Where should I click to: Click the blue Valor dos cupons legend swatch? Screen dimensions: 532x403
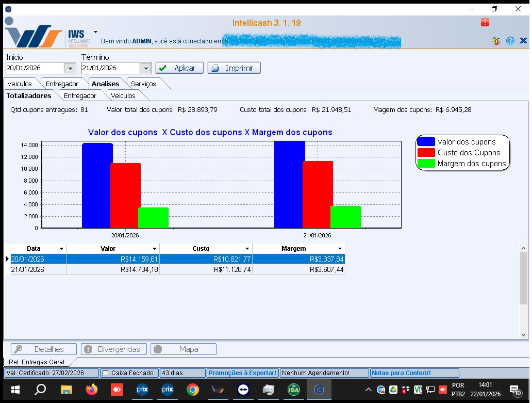426,142
